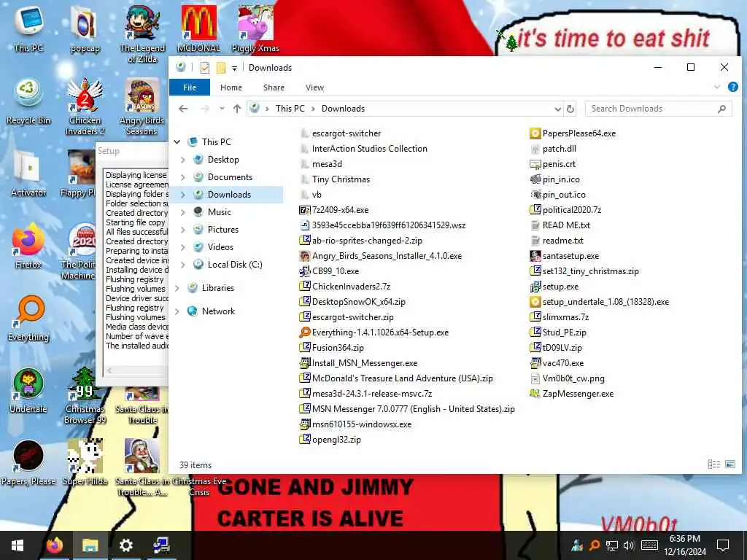This screenshot has height=560, width=747.
Task: Click inside Search Downloads field
Action: tap(659, 109)
